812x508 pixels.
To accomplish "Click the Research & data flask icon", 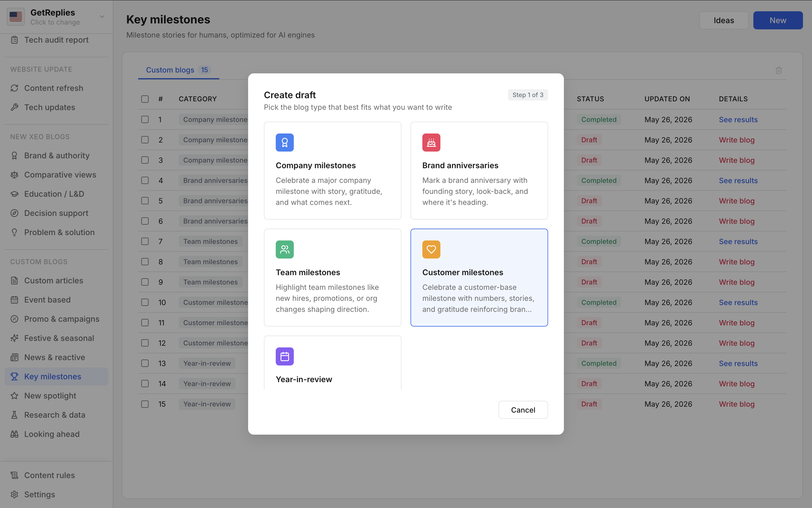I will (x=14, y=415).
